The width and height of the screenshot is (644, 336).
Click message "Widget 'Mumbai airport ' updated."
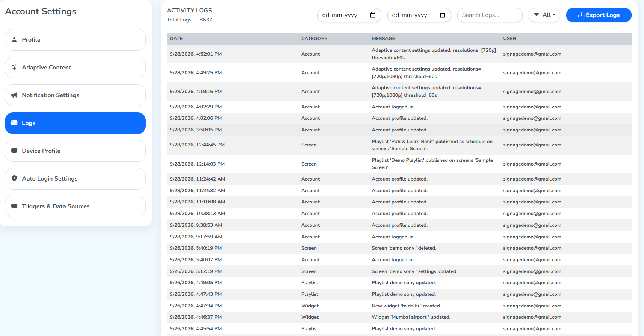click(411, 317)
